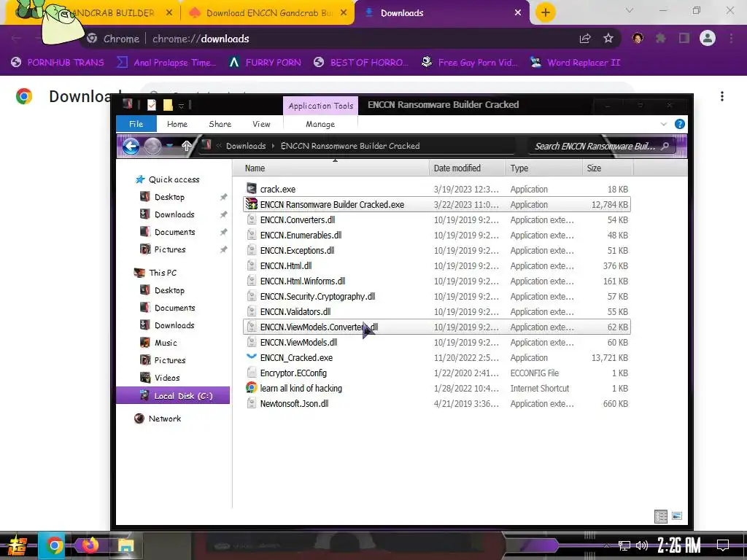Sort files by the Size column
Image resolution: width=747 pixels, height=560 pixels.
click(594, 168)
